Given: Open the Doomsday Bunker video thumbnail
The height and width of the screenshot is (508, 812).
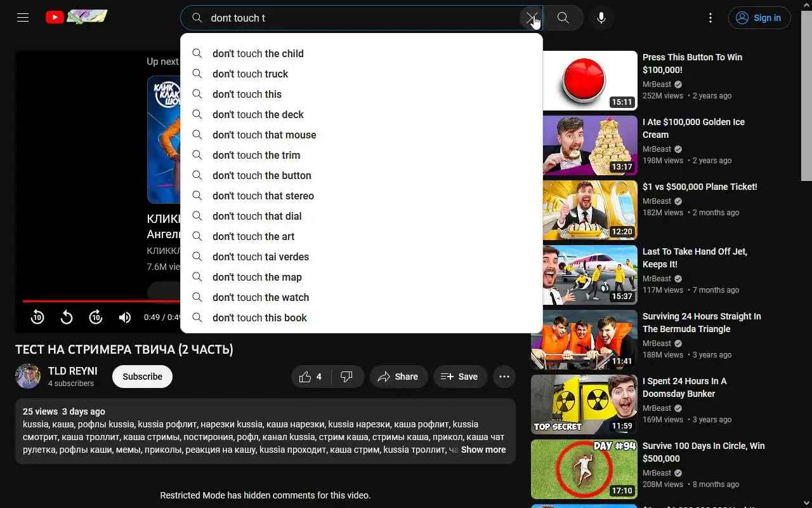Looking at the screenshot, I should click(x=584, y=404).
